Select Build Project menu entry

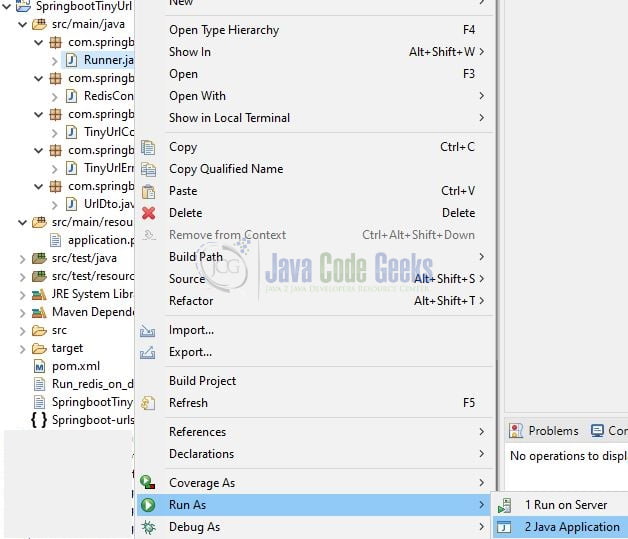(315, 381)
